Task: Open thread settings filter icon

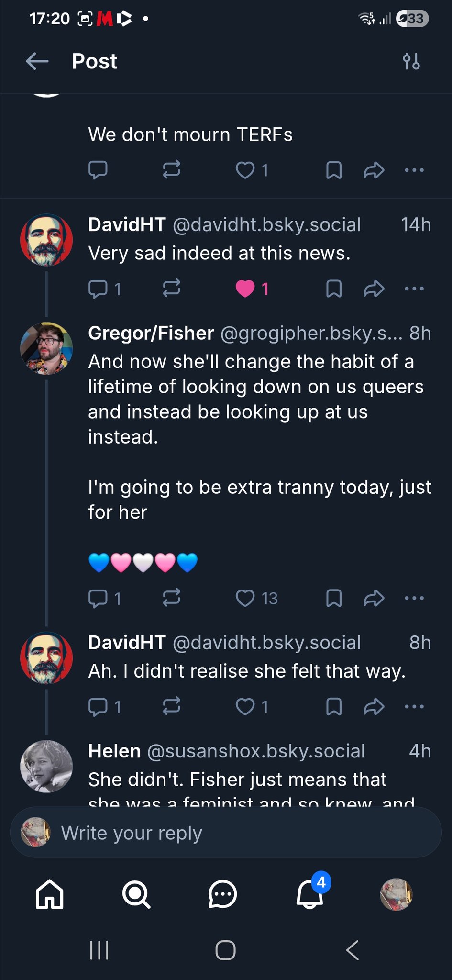Action: point(411,61)
